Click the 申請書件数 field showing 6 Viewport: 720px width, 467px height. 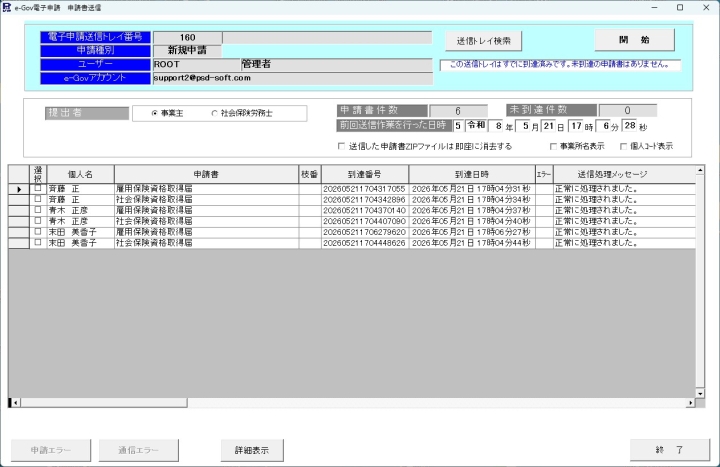(458, 111)
